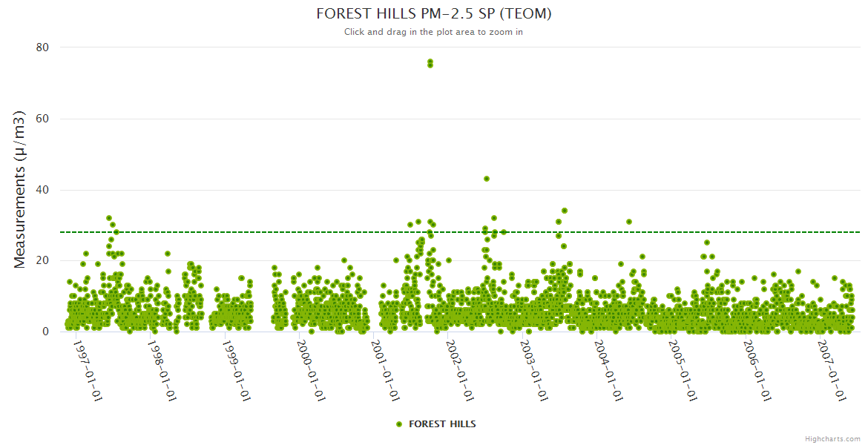Viewport: 868px width, 445px height.
Task: Click the y-axis title Measurements (µ/m3)
Action: pyautogui.click(x=21, y=189)
